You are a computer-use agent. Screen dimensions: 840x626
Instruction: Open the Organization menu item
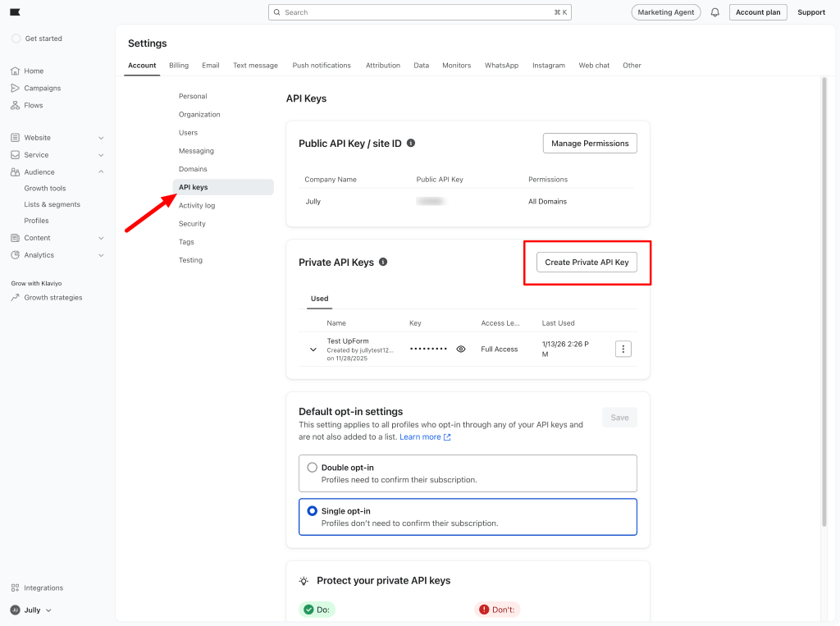click(199, 114)
